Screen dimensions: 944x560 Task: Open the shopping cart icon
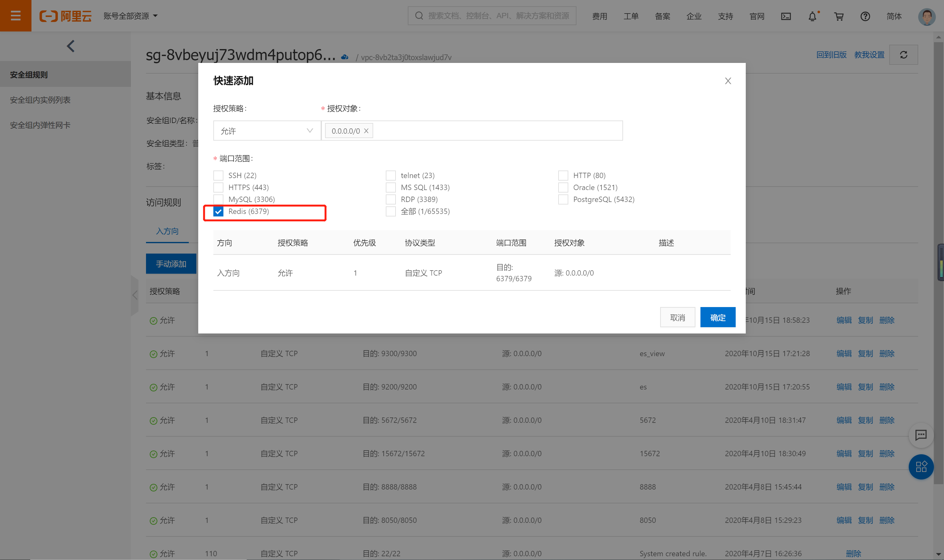point(839,16)
